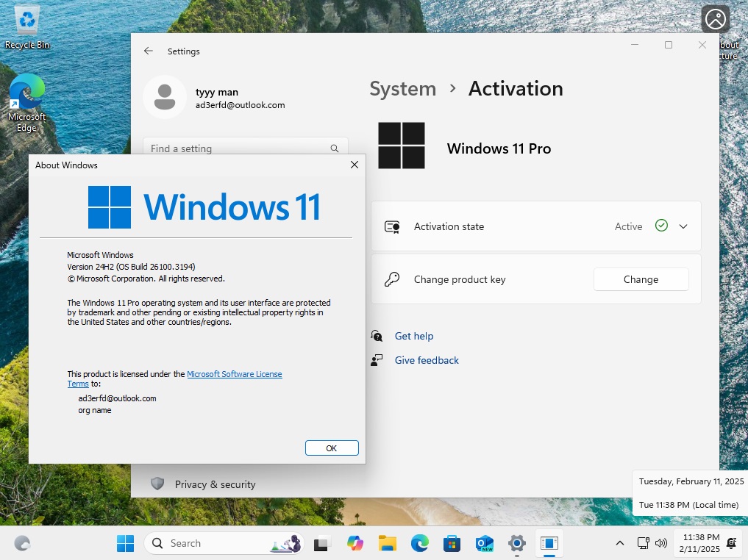The width and height of the screenshot is (748, 560).
Task: Click the search highlight image in taskbar Search
Action: (287, 543)
